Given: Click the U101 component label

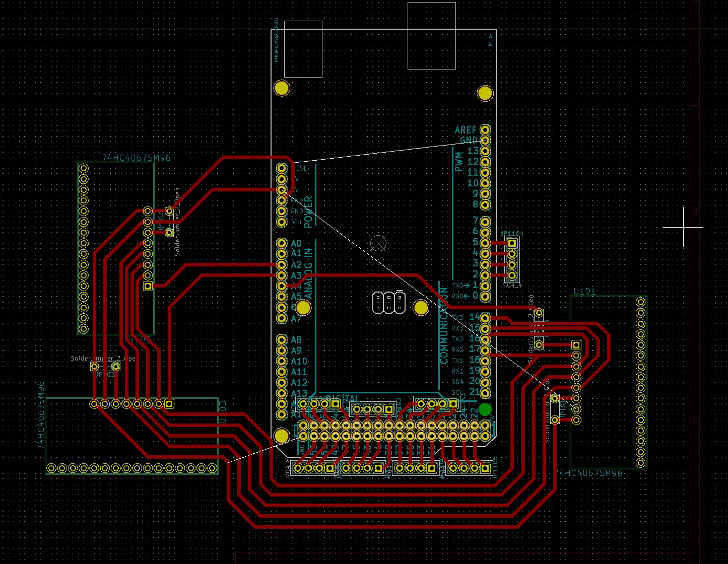Looking at the screenshot, I should point(585,291).
